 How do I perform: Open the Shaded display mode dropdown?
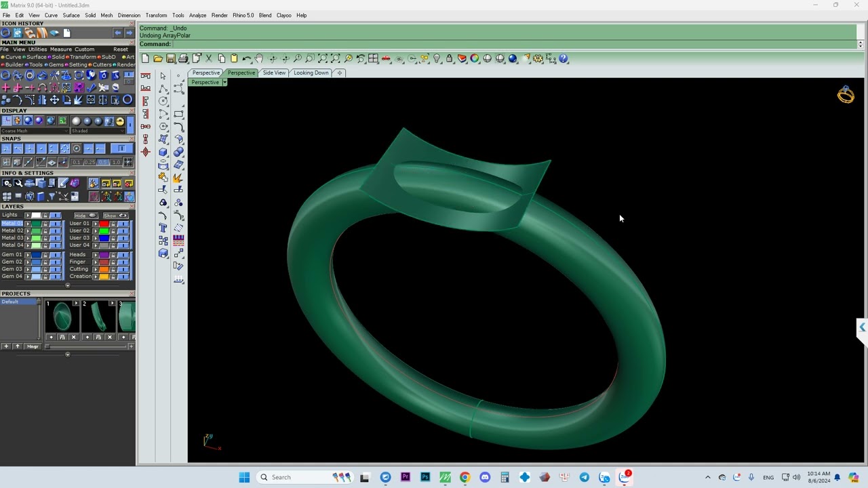98,131
